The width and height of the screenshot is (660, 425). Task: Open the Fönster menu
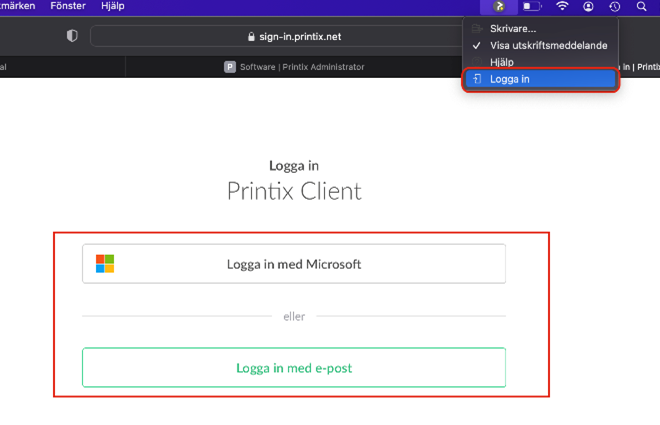[x=67, y=6]
